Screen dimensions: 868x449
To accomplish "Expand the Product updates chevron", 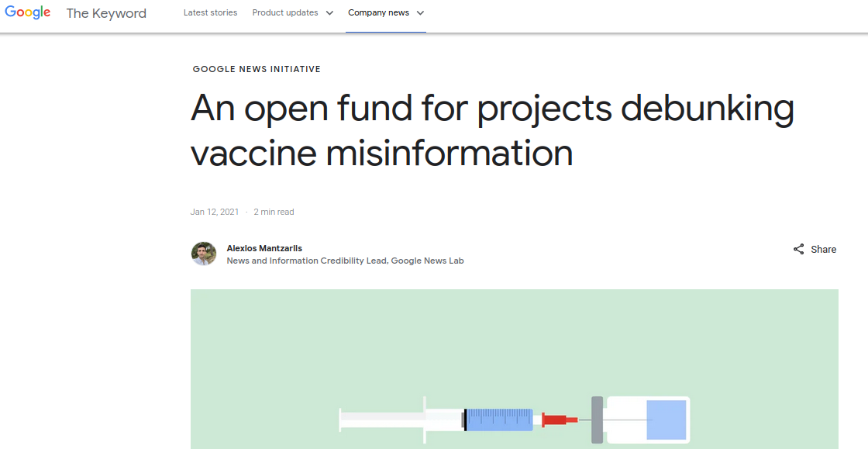I will click(x=329, y=13).
